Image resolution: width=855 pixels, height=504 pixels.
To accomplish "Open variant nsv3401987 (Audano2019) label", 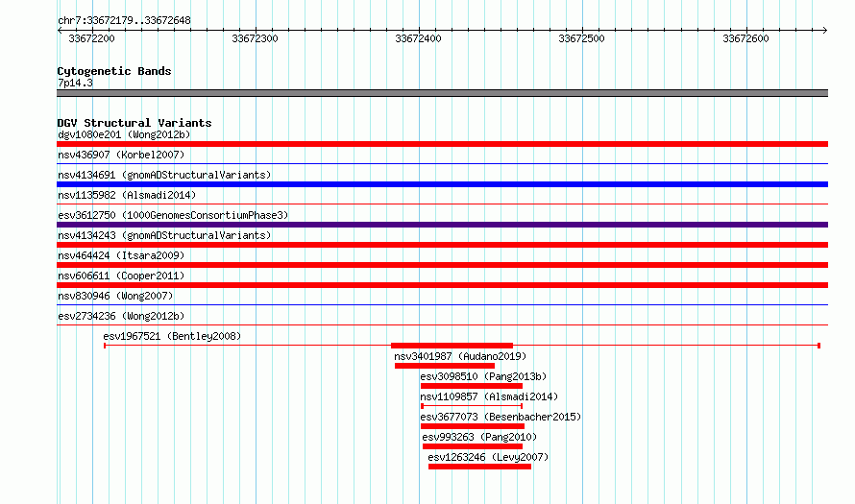I will coord(460,356).
